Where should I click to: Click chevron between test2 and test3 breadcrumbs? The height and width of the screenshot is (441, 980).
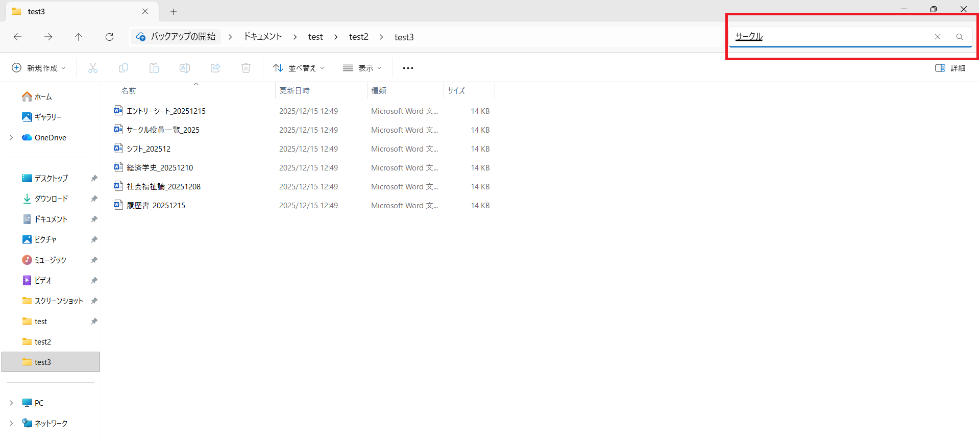click(x=381, y=37)
